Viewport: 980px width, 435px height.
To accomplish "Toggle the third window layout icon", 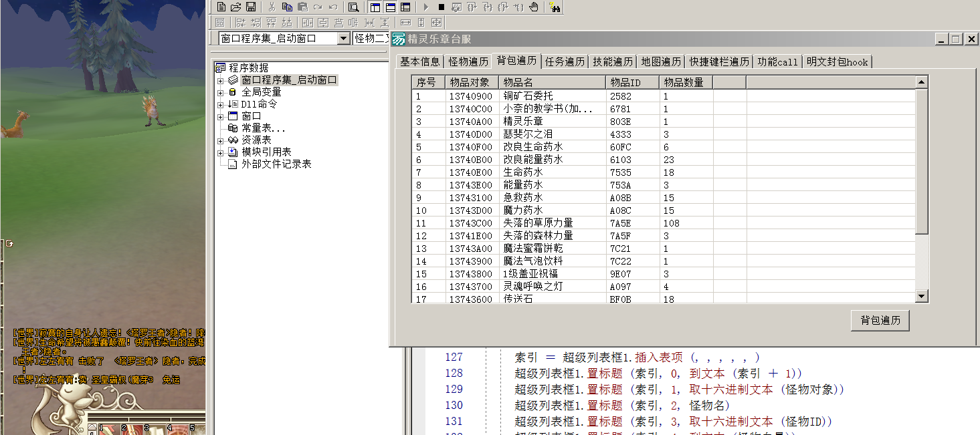I will [405, 7].
